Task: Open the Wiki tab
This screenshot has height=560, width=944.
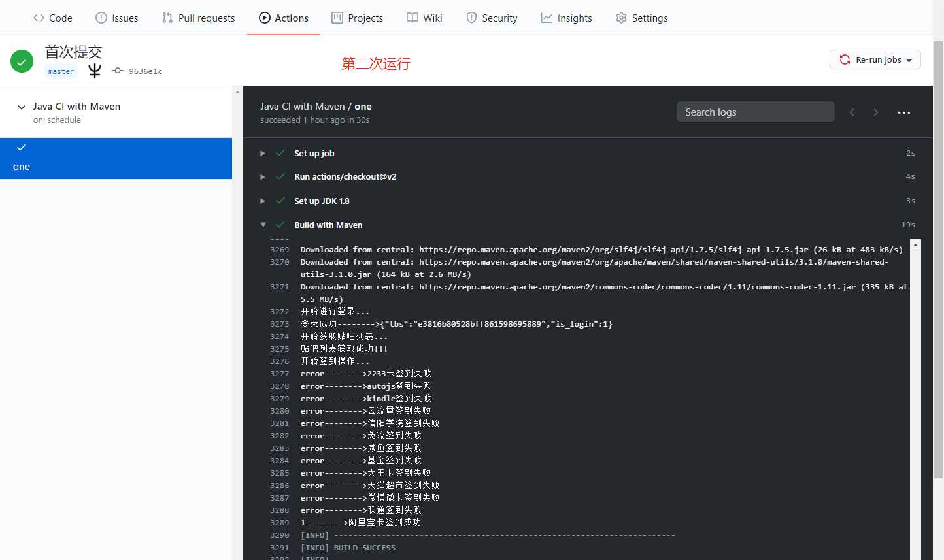Action: coord(424,18)
